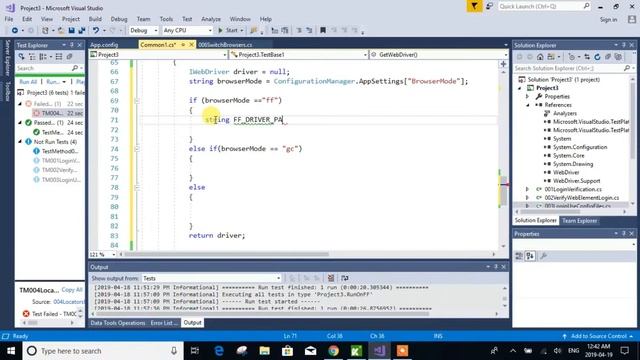640x360 pixels.
Task: Open the 004Locators source link in test details
Action: (69, 302)
